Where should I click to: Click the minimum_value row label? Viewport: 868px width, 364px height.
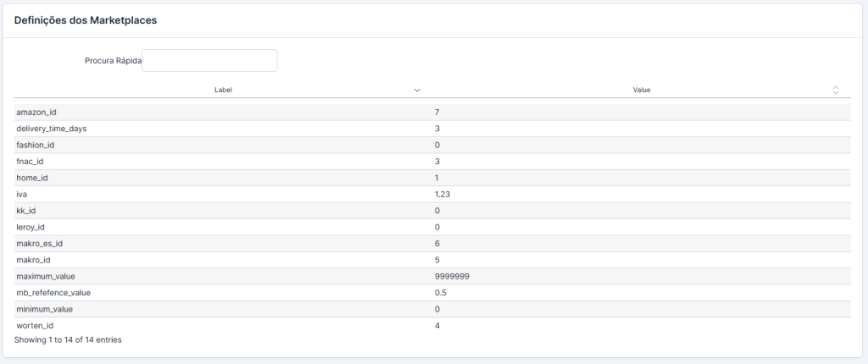click(45, 309)
